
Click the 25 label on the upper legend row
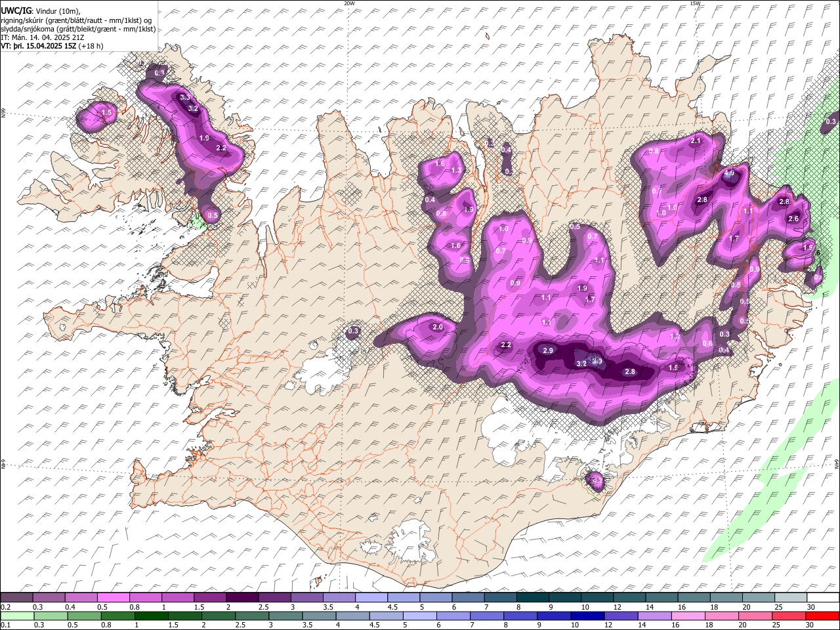click(x=778, y=607)
